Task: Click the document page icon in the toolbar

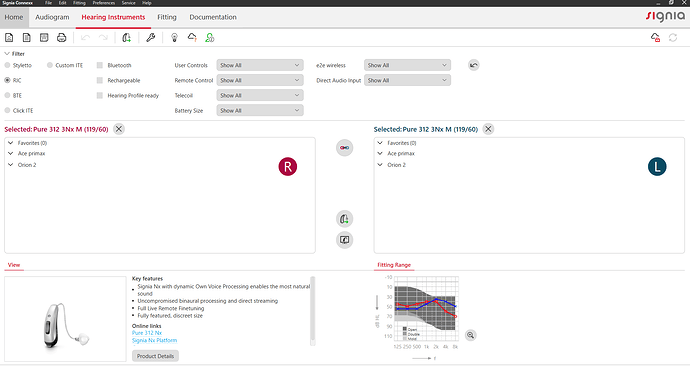Action: point(26,38)
